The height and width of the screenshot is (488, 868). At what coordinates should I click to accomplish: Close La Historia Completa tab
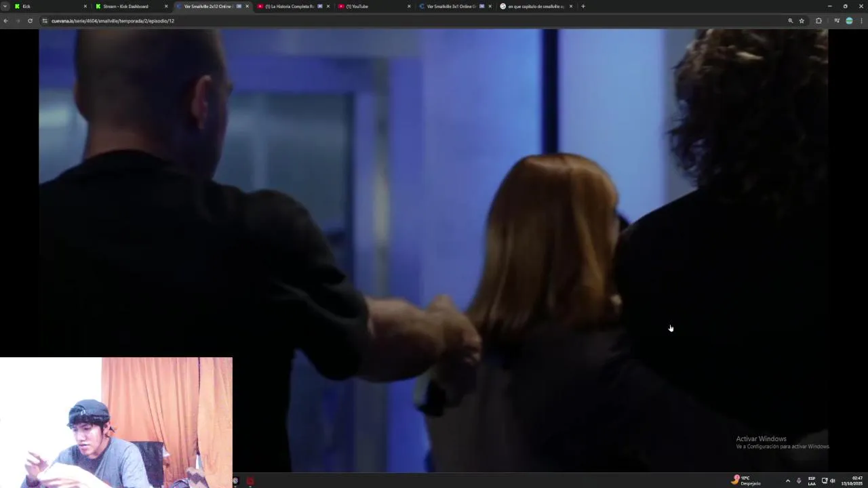pos(328,6)
